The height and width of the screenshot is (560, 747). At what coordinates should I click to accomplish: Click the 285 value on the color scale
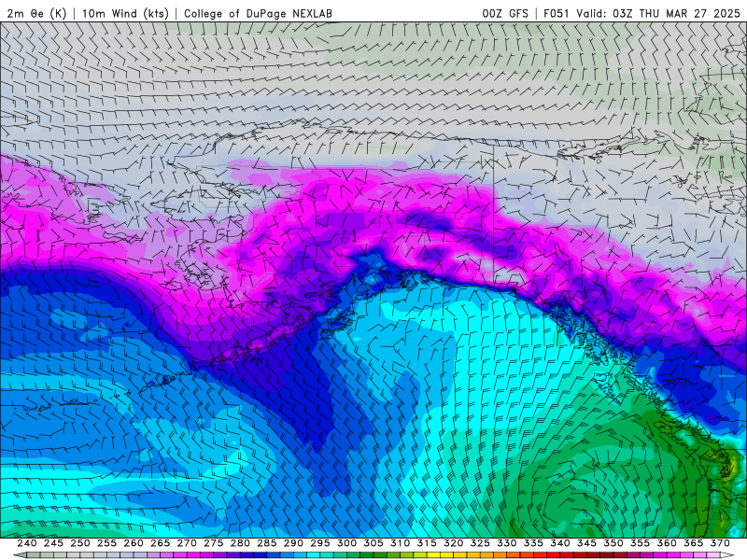point(267,543)
